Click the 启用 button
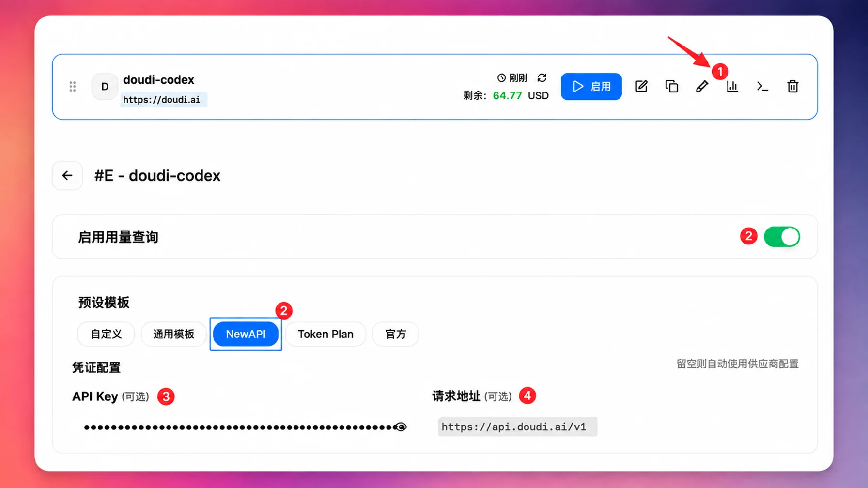Screen dimensions: 868x488 click(x=591, y=87)
